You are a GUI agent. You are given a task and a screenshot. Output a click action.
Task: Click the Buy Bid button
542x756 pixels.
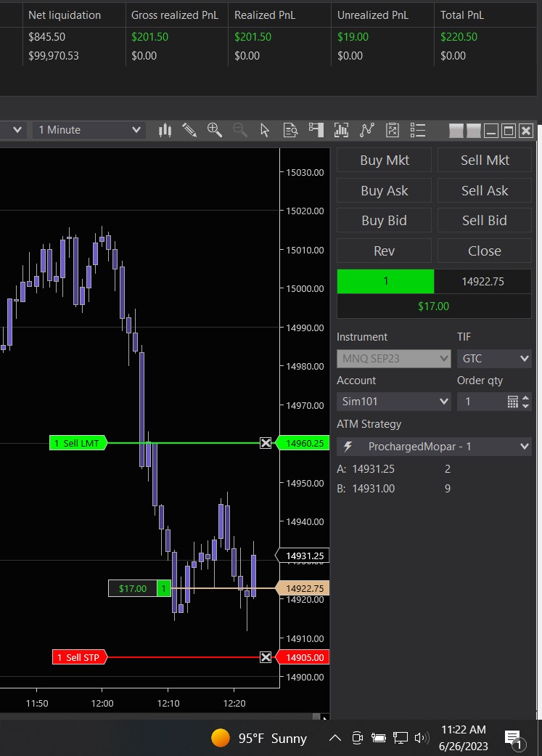click(384, 220)
